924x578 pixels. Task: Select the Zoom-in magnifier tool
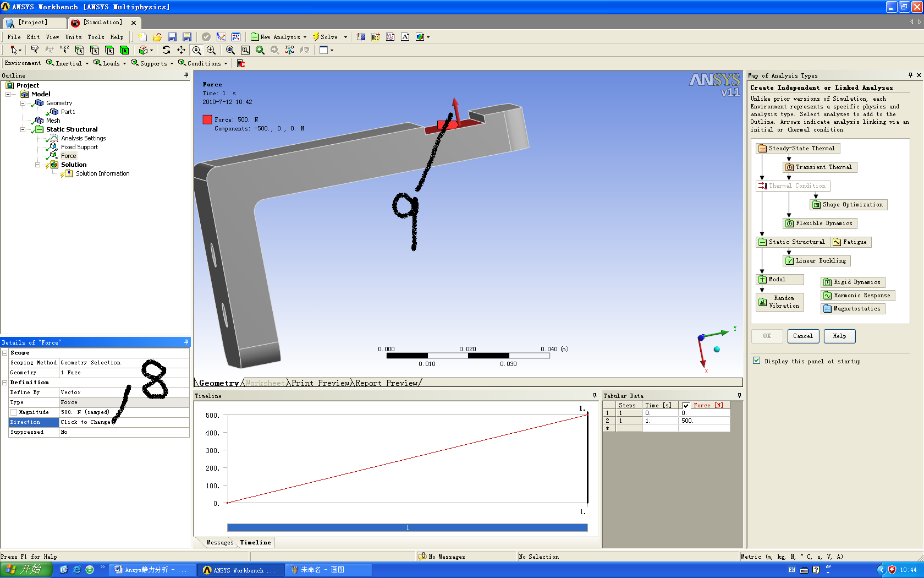point(211,50)
